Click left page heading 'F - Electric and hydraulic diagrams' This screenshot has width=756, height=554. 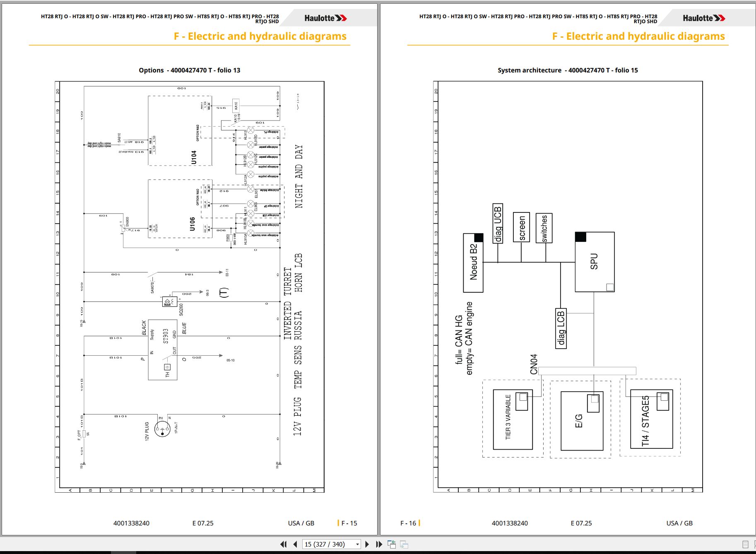tap(260, 36)
